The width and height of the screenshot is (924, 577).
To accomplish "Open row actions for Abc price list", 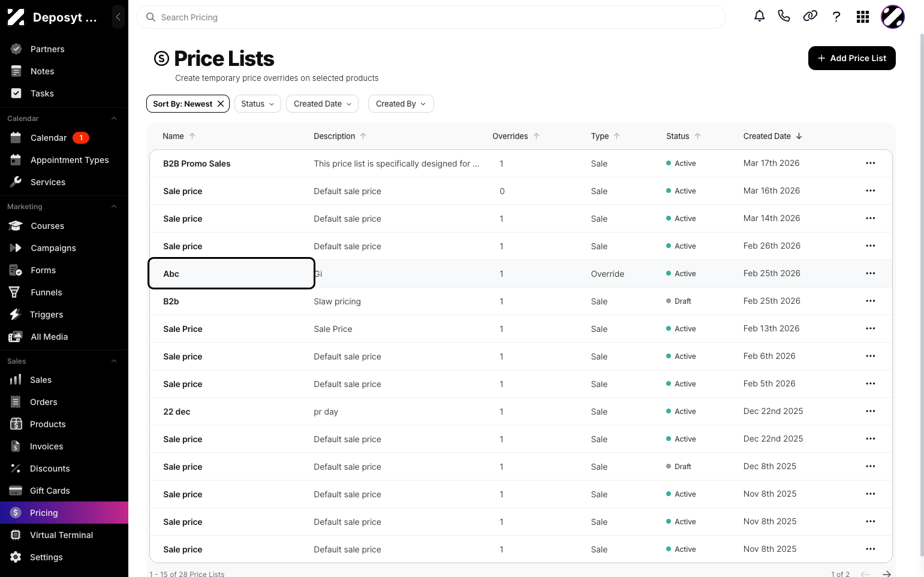I will coord(871,273).
